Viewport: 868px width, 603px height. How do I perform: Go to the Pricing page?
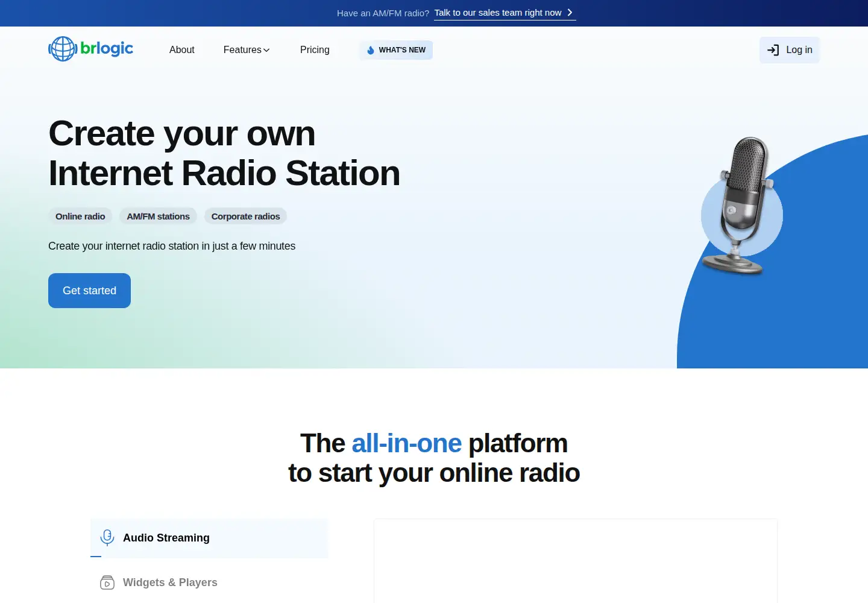(315, 50)
